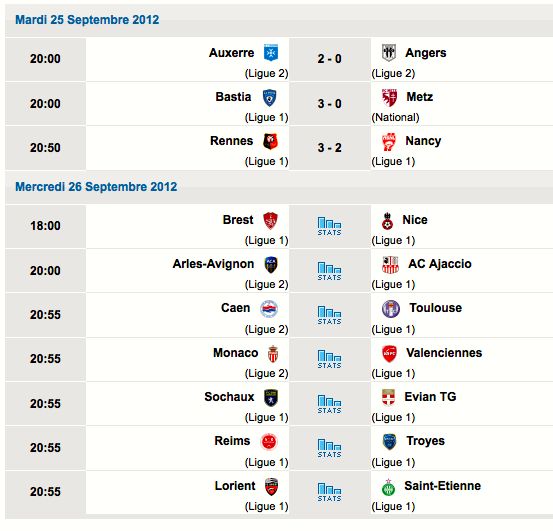Select the Mercredi 26 Septembre 2012 header

click(96, 187)
